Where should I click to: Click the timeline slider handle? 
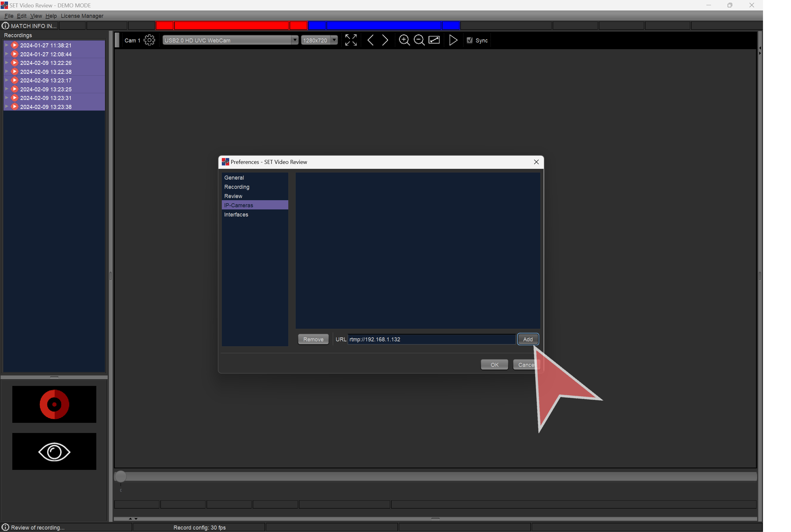(x=120, y=476)
